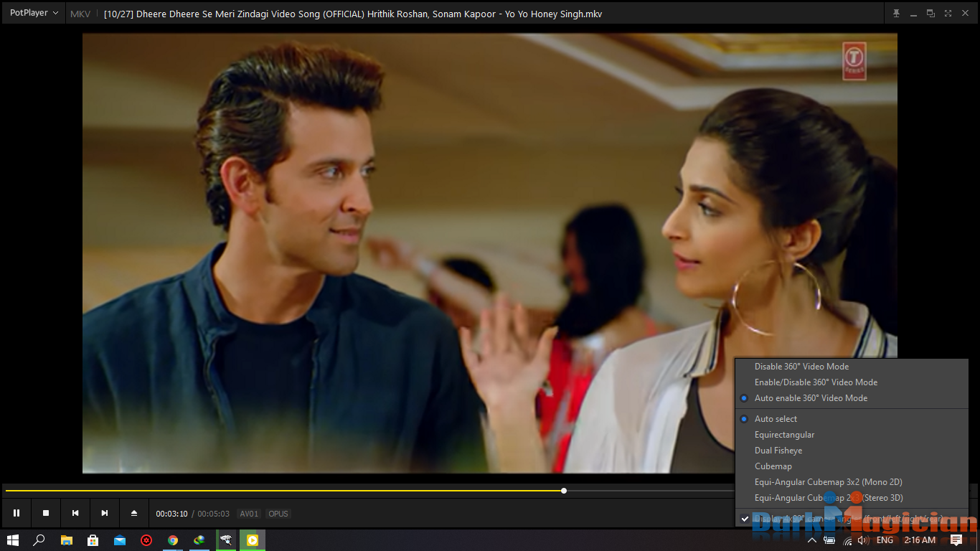
Task: Pause the video with the pause button
Action: pos(17,513)
